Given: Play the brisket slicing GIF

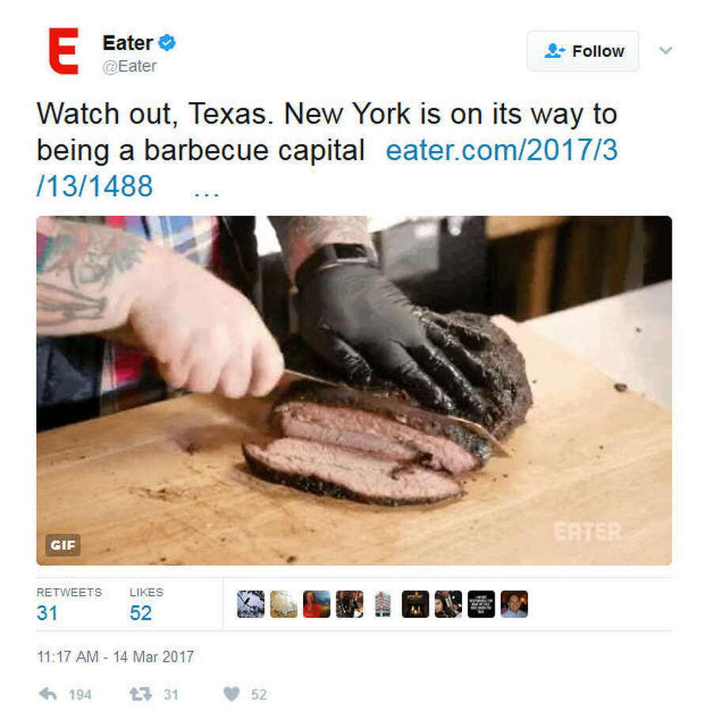Looking at the screenshot, I should coord(354,390).
